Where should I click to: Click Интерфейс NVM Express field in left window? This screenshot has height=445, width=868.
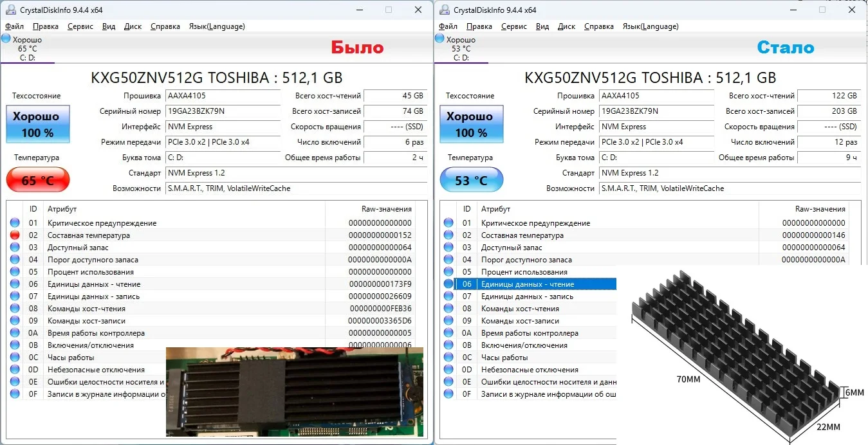(223, 127)
